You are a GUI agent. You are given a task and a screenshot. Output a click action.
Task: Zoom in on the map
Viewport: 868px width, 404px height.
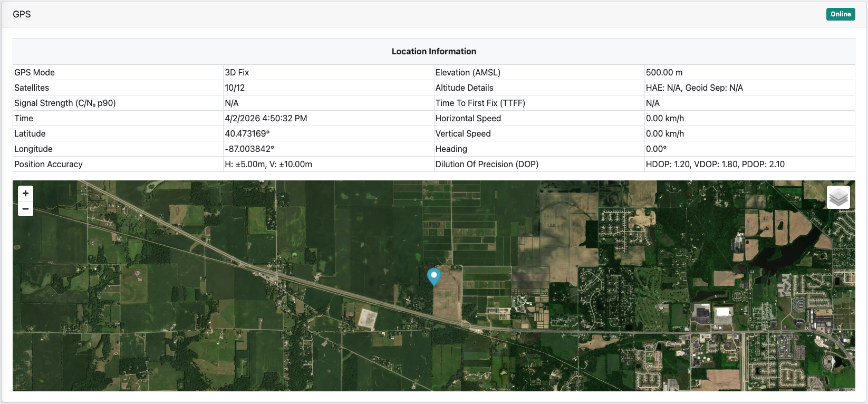point(25,194)
